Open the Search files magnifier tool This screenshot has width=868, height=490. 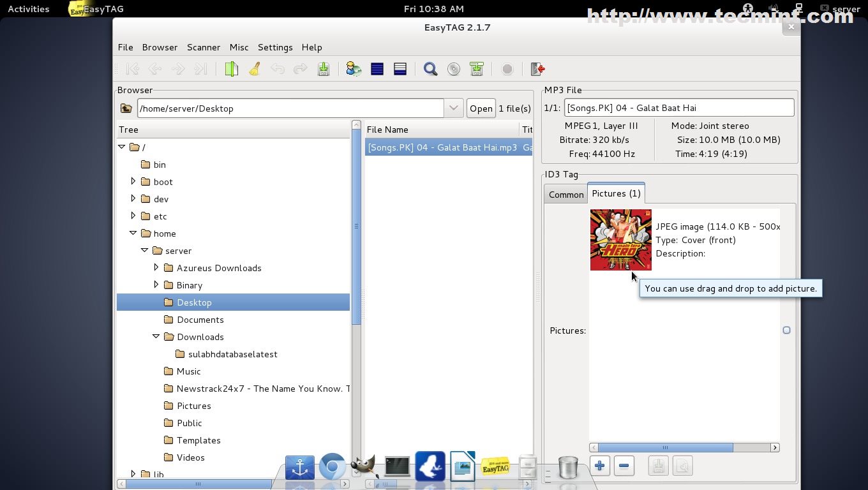point(431,69)
